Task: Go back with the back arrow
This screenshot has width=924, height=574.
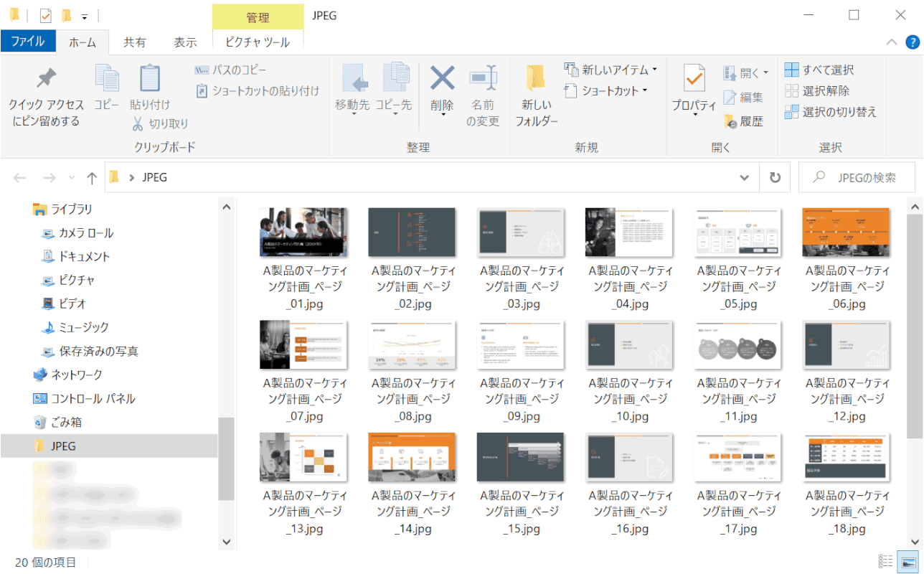Action: click(x=20, y=177)
